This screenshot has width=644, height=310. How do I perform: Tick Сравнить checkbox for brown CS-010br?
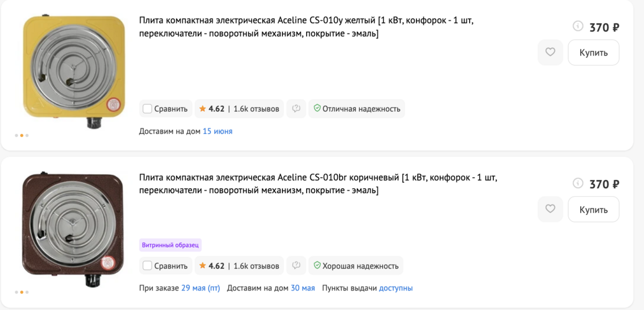point(148,266)
